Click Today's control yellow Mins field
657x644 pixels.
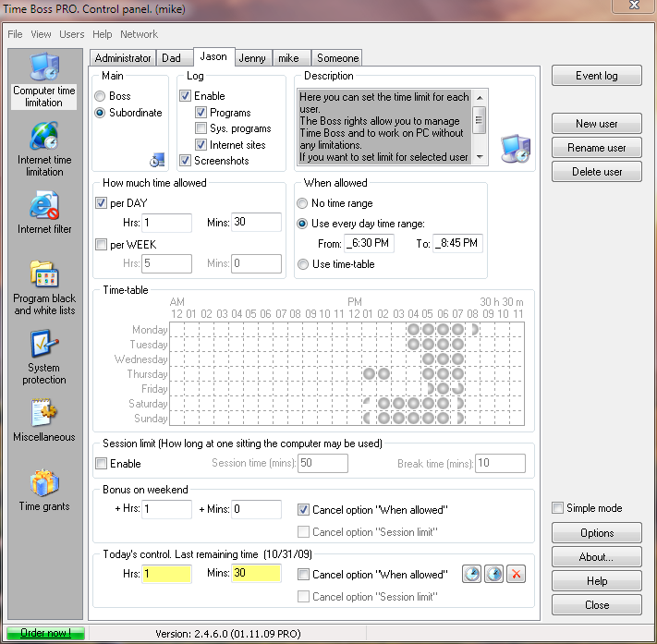click(256, 573)
